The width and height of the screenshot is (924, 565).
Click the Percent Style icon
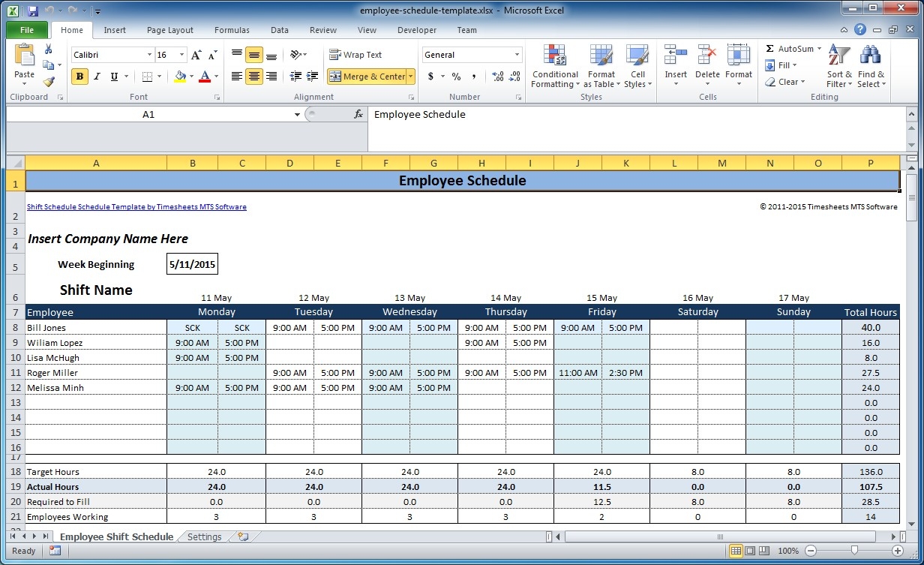point(454,77)
